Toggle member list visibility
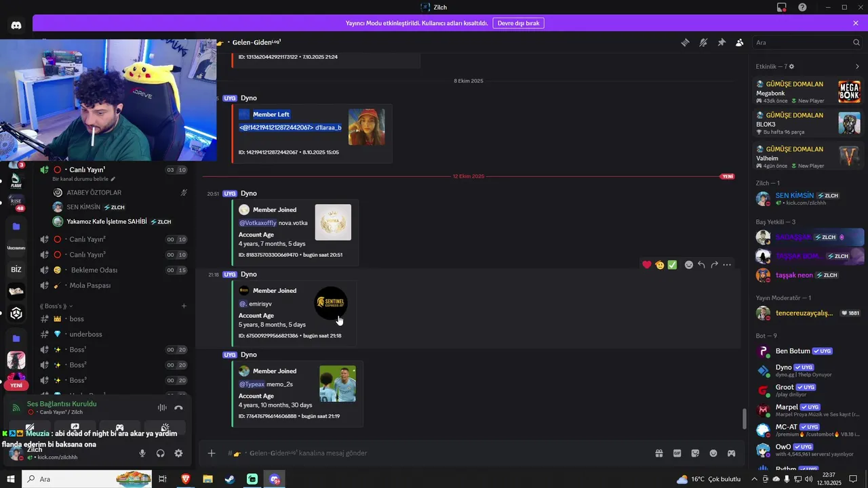Screen dimensions: 868x488 point(740,42)
